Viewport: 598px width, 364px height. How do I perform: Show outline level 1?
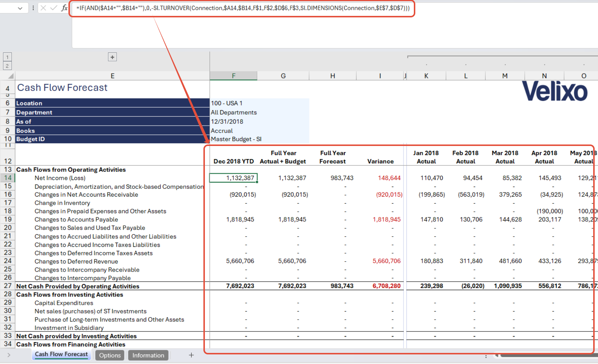(x=7, y=57)
